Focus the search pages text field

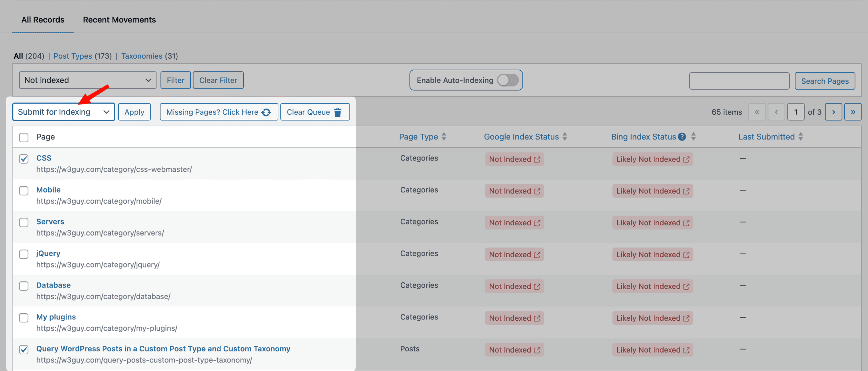click(739, 81)
